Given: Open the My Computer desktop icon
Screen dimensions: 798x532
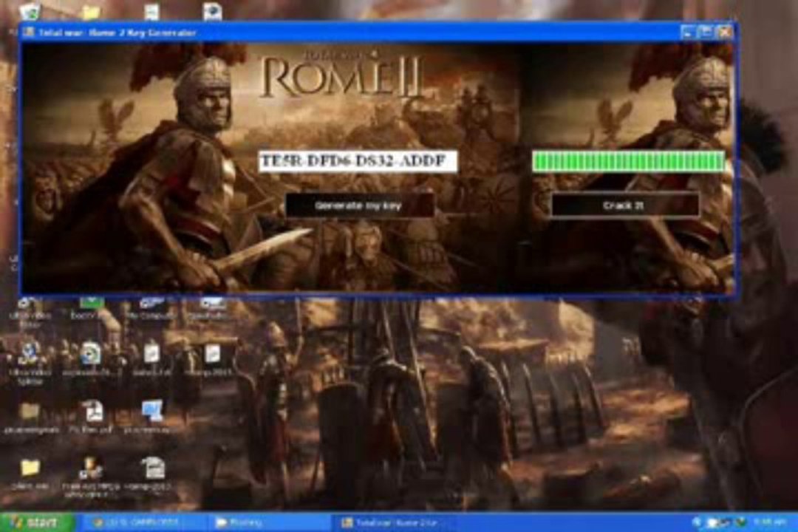Looking at the screenshot, I should point(151,309).
